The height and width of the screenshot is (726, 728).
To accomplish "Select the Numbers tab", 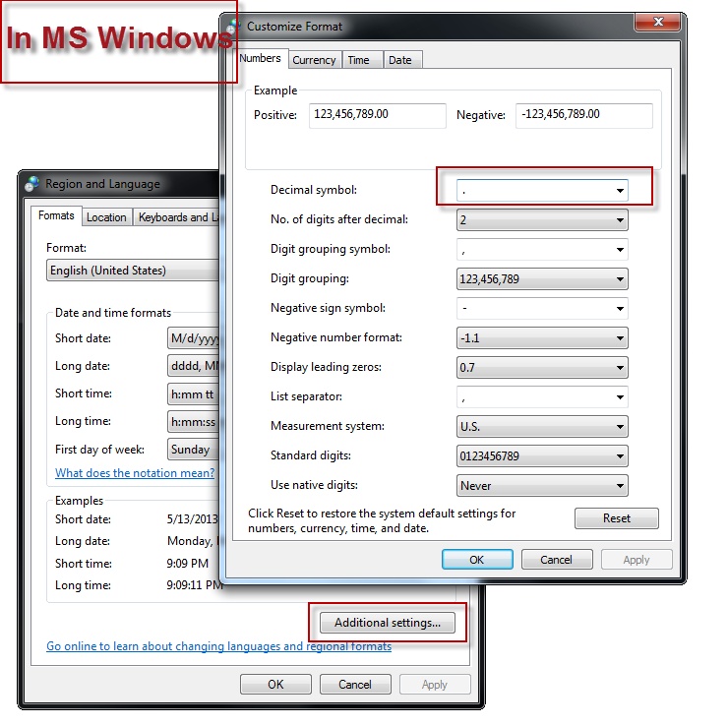I will 260,58.
